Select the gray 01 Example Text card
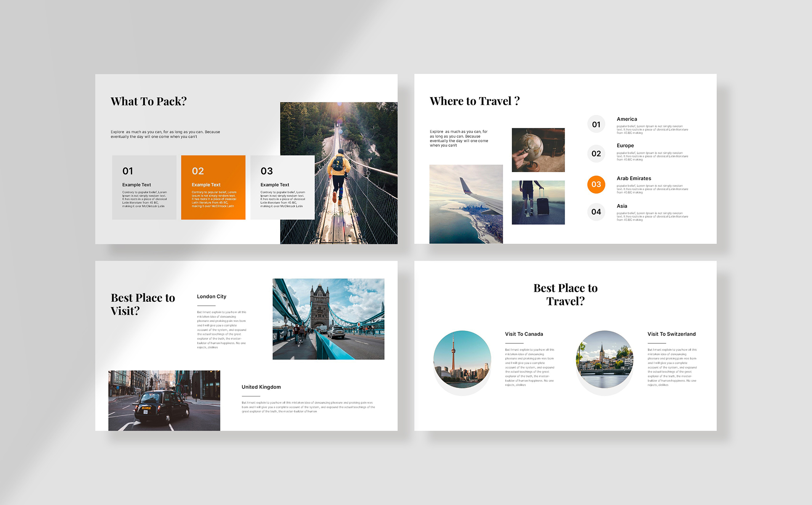812x505 pixels. pyautogui.click(x=144, y=187)
